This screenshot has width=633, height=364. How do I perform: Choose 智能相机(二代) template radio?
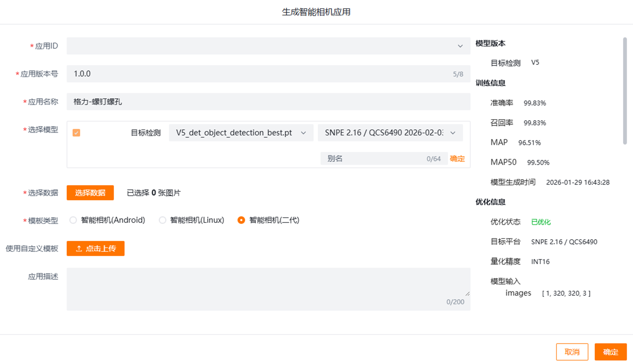point(241,220)
